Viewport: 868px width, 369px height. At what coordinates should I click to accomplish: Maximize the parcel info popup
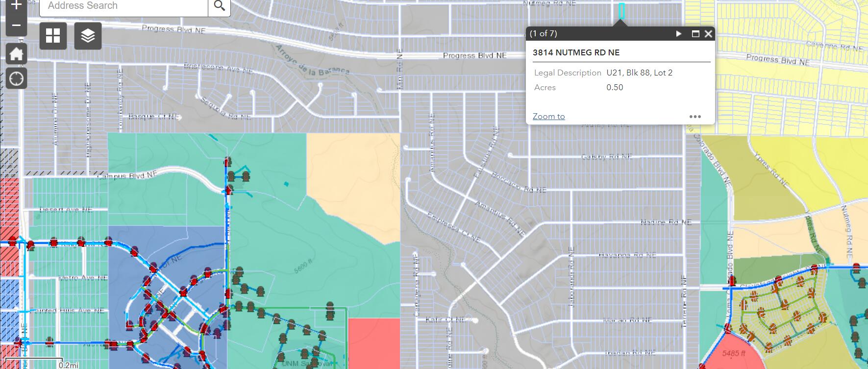pos(695,34)
